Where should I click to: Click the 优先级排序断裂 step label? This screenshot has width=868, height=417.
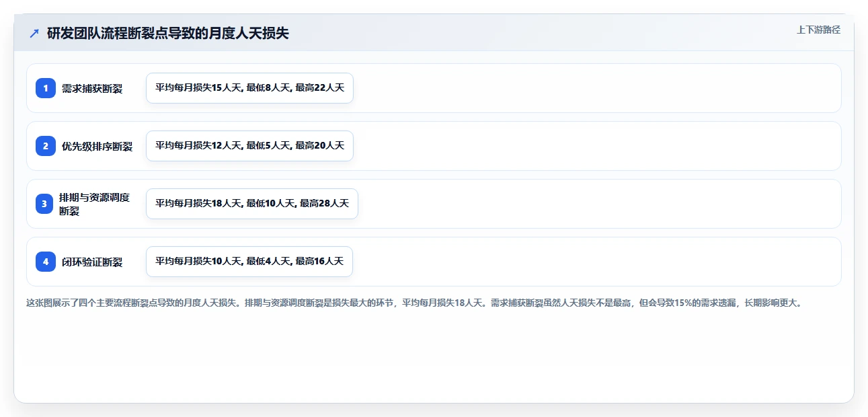(97, 146)
